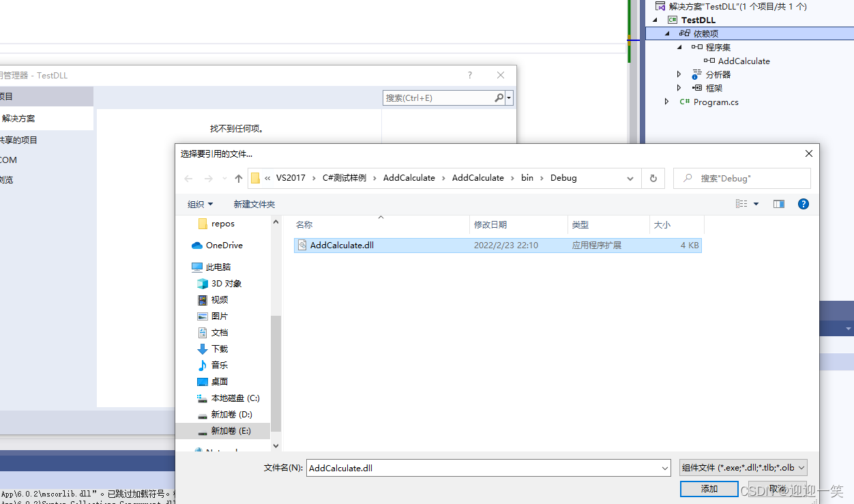
Task: Open the 桌面 folder
Action: coord(212,381)
